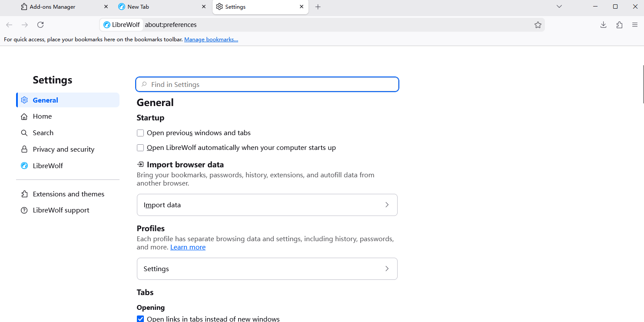Reload the current page

coord(40,25)
